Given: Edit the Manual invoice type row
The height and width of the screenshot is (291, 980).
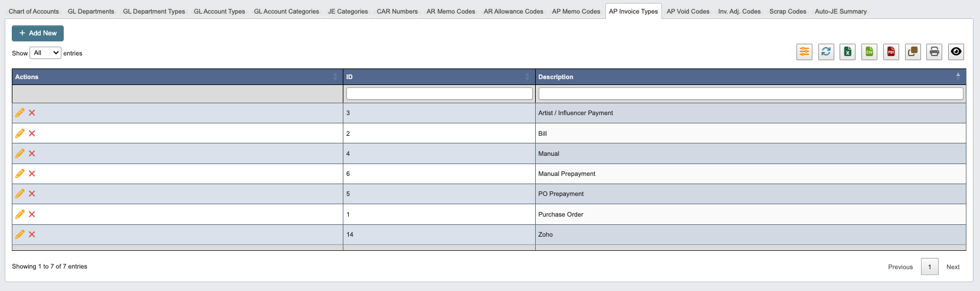Looking at the screenshot, I should [x=20, y=153].
